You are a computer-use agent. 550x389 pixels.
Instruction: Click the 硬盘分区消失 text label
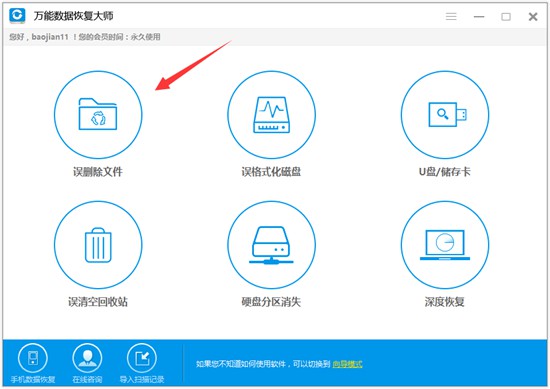[271, 302]
